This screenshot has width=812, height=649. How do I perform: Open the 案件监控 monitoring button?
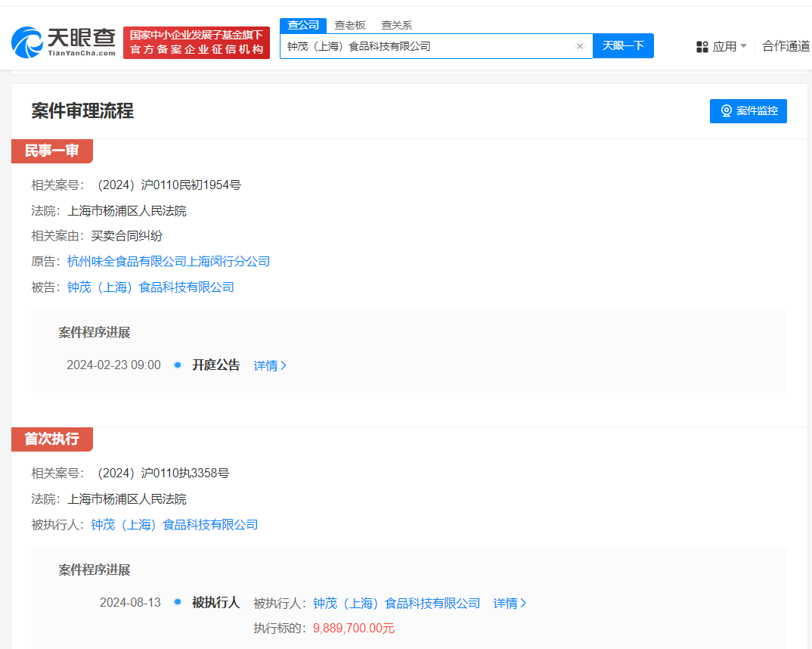coord(748,111)
